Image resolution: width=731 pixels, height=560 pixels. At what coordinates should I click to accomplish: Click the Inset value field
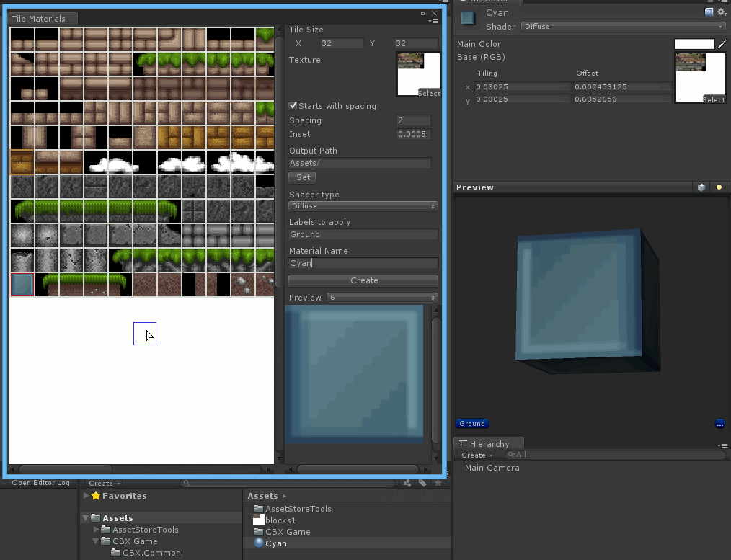pyautogui.click(x=414, y=134)
